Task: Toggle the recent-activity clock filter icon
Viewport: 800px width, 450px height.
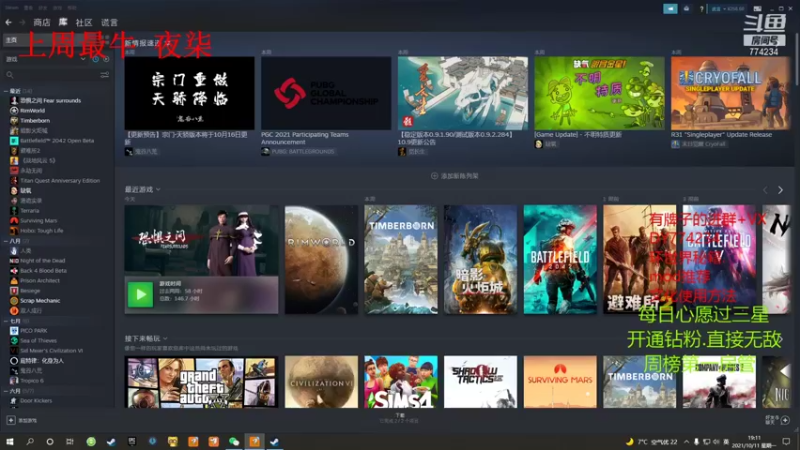Action: coord(95,59)
